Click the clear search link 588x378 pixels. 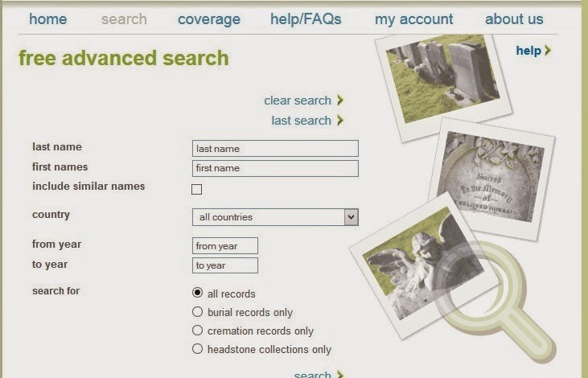(x=298, y=101)
